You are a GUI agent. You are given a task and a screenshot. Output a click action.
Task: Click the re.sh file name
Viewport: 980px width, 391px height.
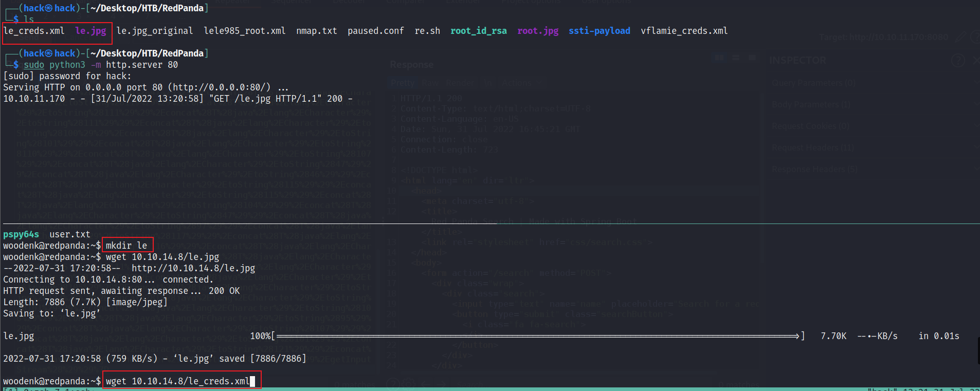click(427, 31)
